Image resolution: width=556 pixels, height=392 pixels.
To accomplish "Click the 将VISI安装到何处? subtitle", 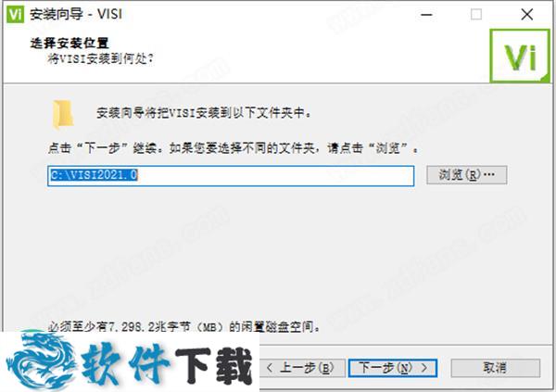I will pyautogui.click(x=100, y=58).
